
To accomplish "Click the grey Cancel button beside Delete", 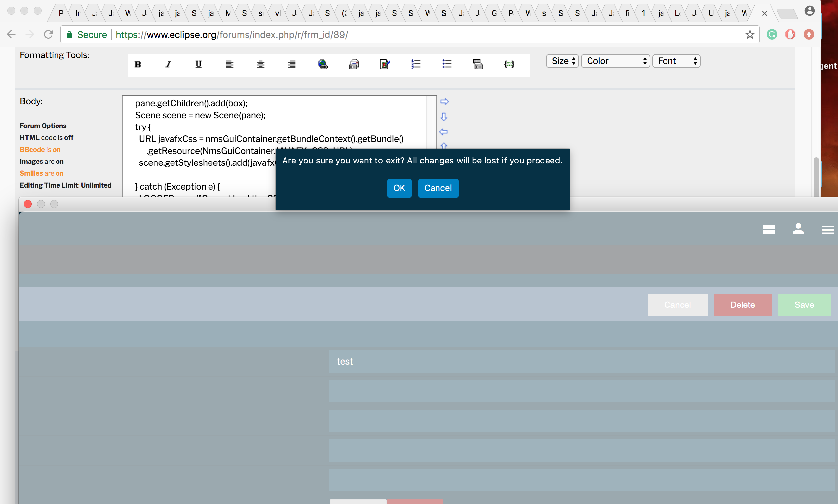I will click(x=677, y=305).
